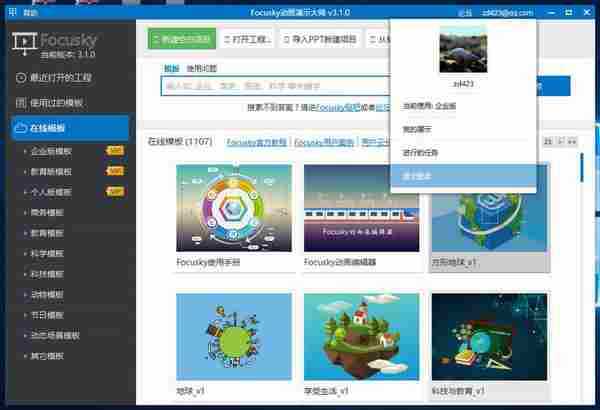The width and height of the screenshot is (600, 410).
Task: Open the blue cube earth template thumbnail
Action: coord(489,222)
